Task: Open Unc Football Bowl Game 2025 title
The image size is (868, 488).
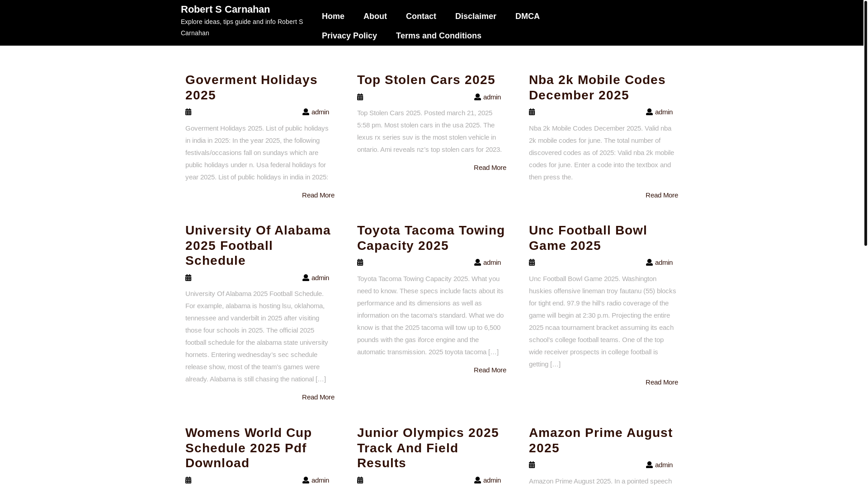Action: click(588, 238)
